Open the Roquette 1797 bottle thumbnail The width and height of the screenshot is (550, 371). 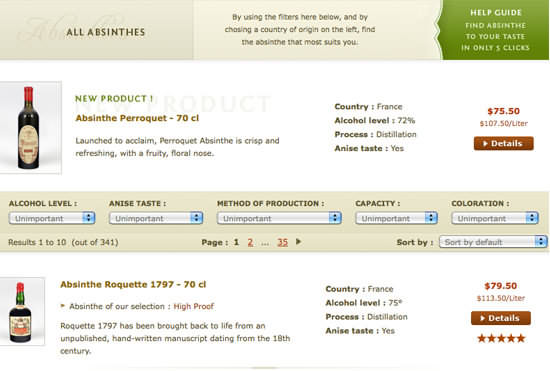pos(21,311)
